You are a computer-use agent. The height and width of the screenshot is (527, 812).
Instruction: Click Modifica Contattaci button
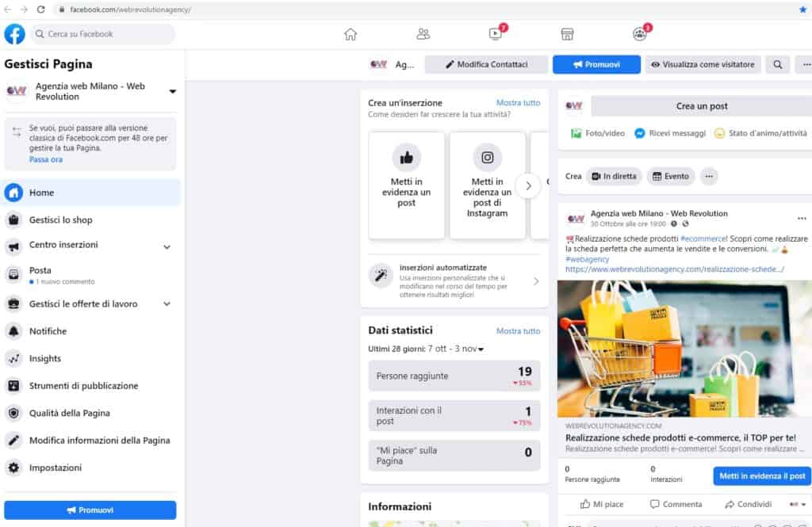click(x=486, y=65)
